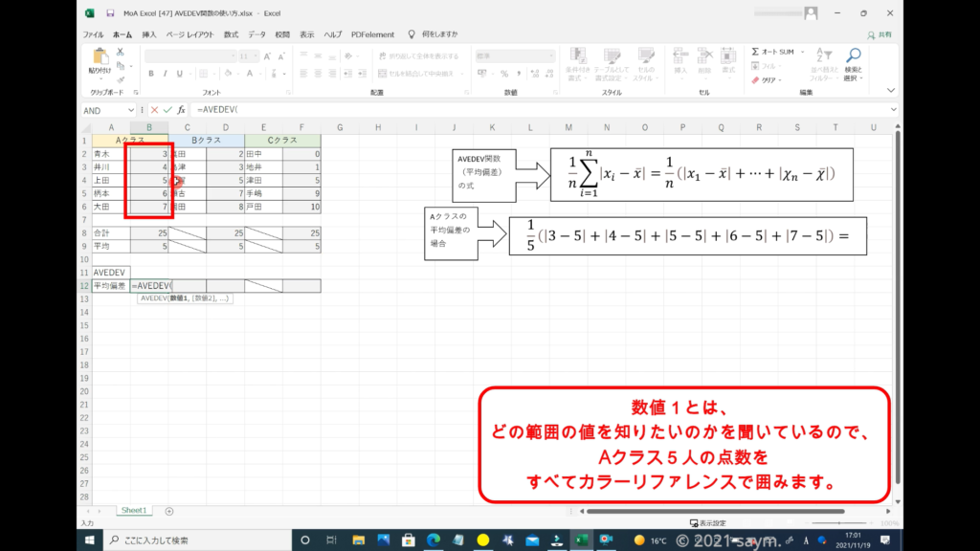The image size is (980, 551).
Task: Click the text Orientation icon
Action: 348,55
